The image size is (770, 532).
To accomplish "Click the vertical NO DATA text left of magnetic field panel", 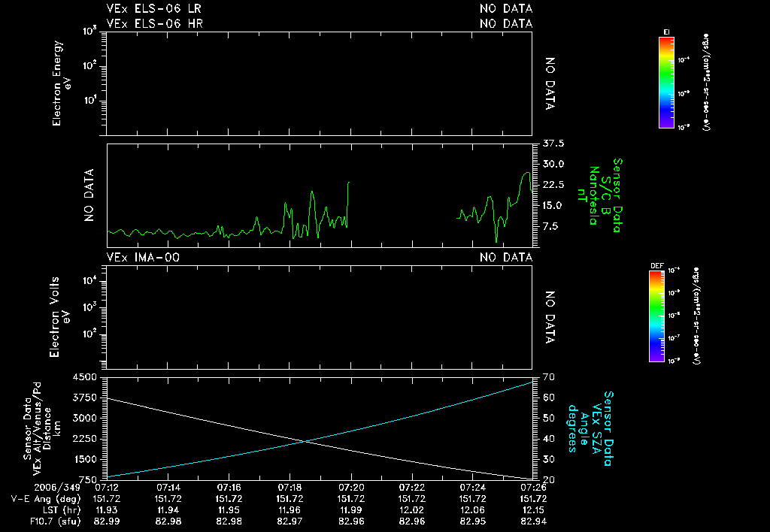I will [x=89, y=195].
